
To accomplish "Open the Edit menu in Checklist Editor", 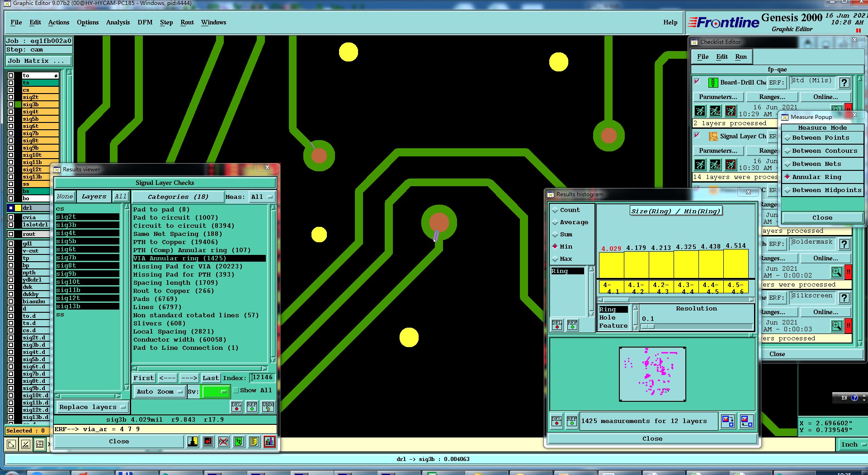I will tap(722, 56).
